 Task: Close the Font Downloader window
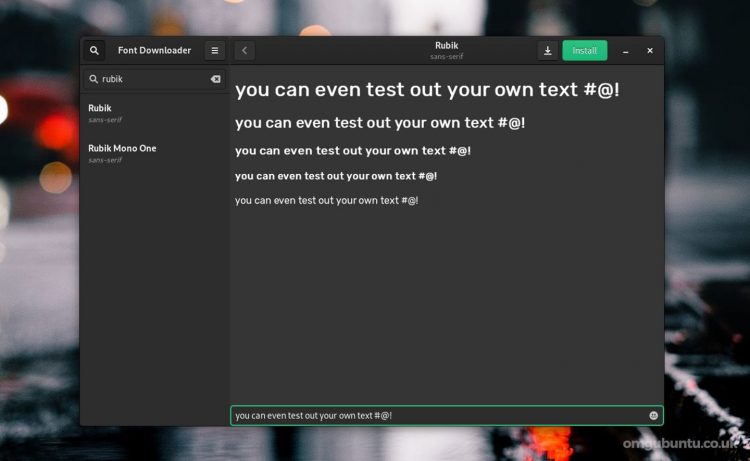[x=650, y=51]
